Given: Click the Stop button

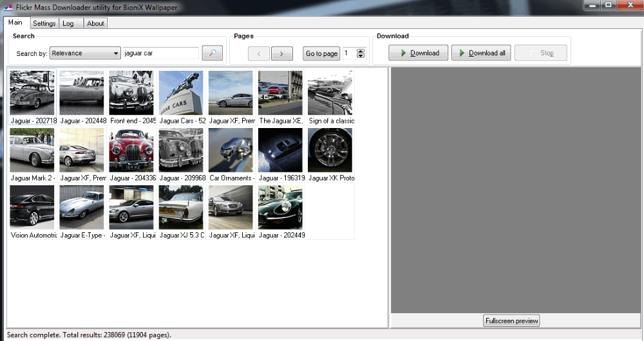Looking at the screenshot, I should click(540, 53).
